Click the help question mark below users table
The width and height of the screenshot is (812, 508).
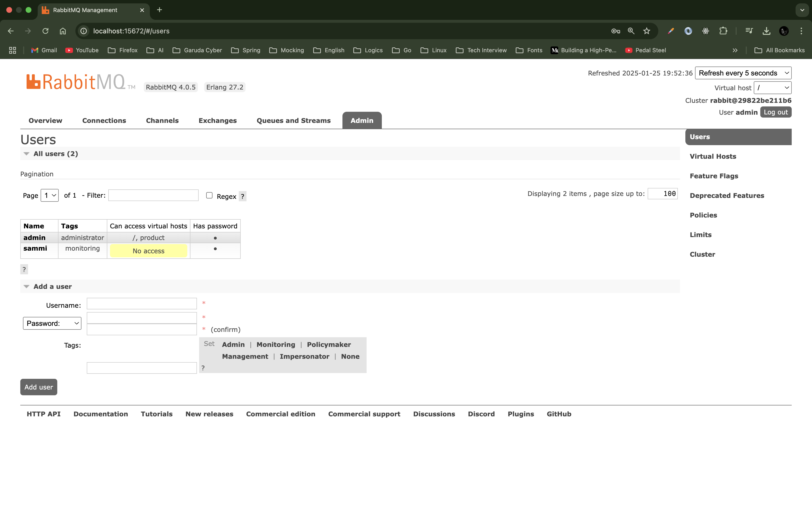(24, 269)
